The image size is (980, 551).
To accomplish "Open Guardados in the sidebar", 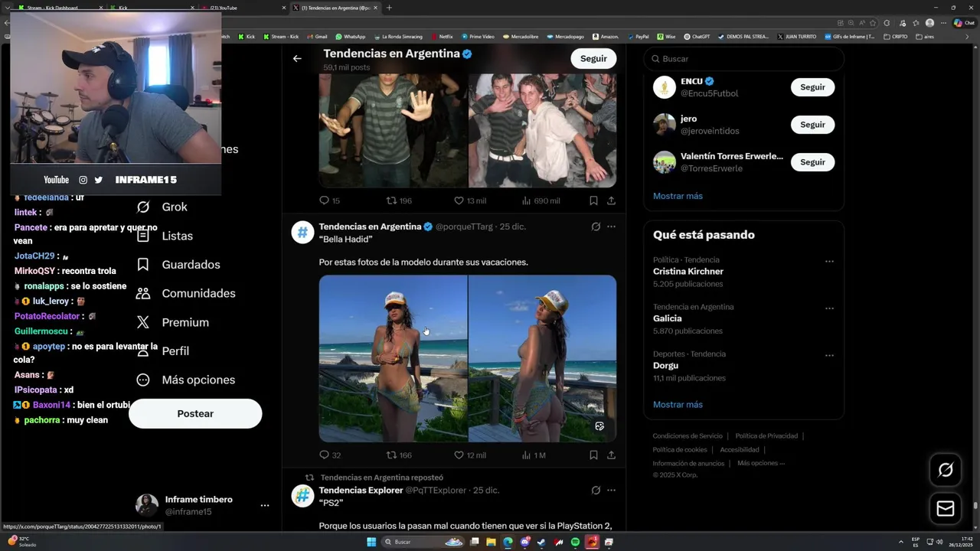I will pos(178,265).
